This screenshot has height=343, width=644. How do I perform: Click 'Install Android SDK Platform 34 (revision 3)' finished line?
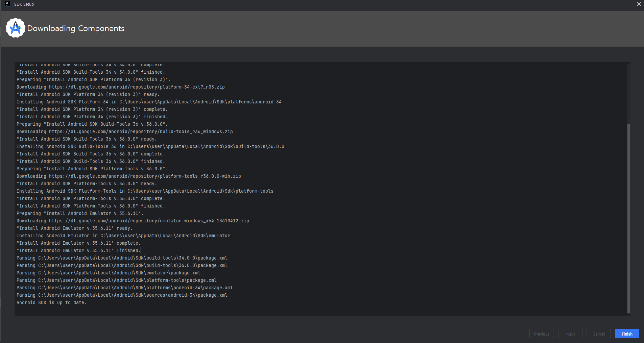pyautogui.click(x=92, y=117)
